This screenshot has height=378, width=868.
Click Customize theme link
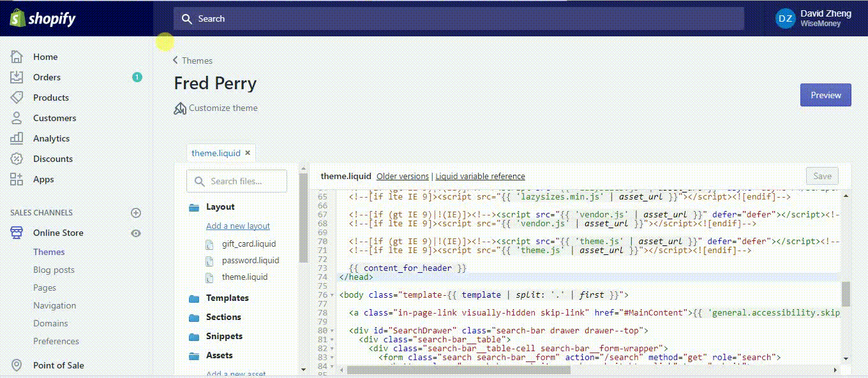(x=223, y=108)
